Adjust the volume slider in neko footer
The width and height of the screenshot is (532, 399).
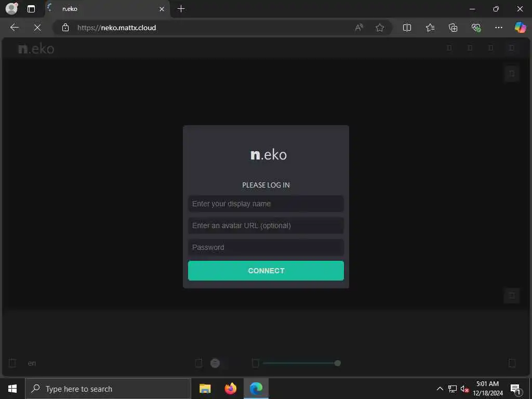301,363
